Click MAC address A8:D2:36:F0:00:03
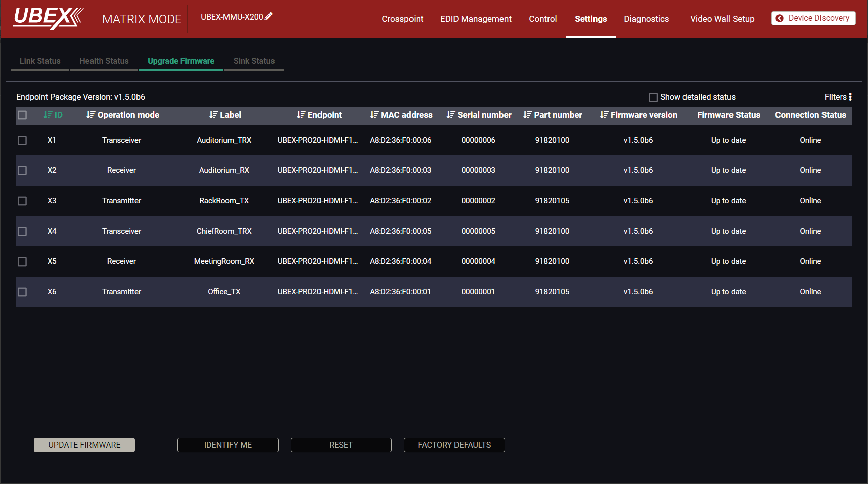Screen dimensions: 868x484 coord(400,170)
